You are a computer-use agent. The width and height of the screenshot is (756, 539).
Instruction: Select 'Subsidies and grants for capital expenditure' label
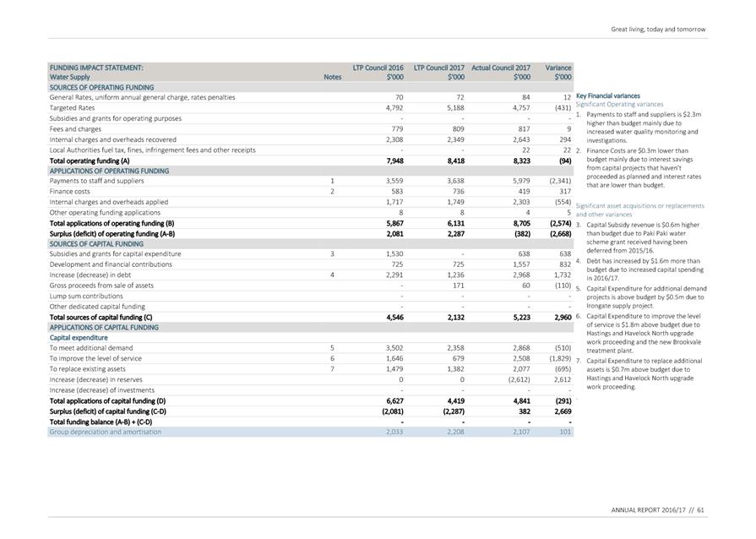pyautogui.click(x=115, y=254)
